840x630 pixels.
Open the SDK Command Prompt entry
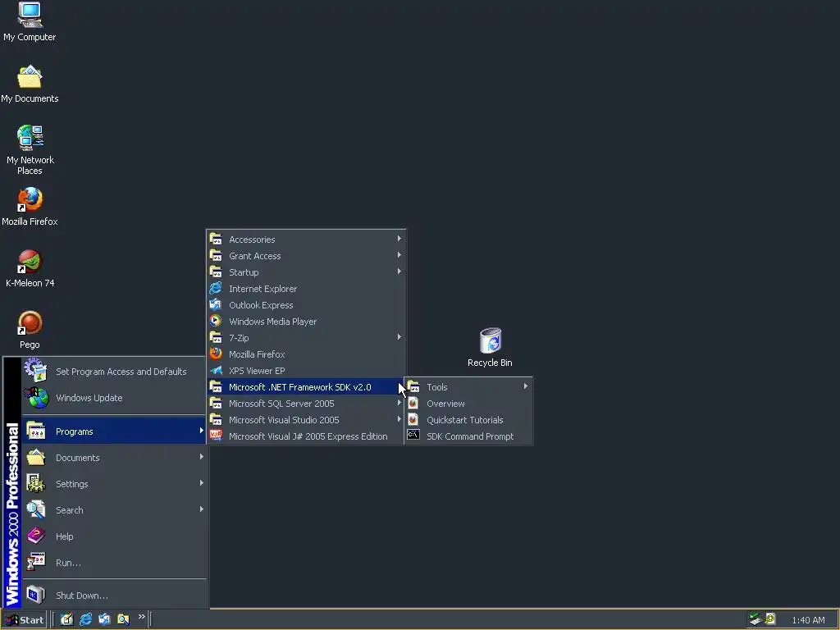coord(468,436)
